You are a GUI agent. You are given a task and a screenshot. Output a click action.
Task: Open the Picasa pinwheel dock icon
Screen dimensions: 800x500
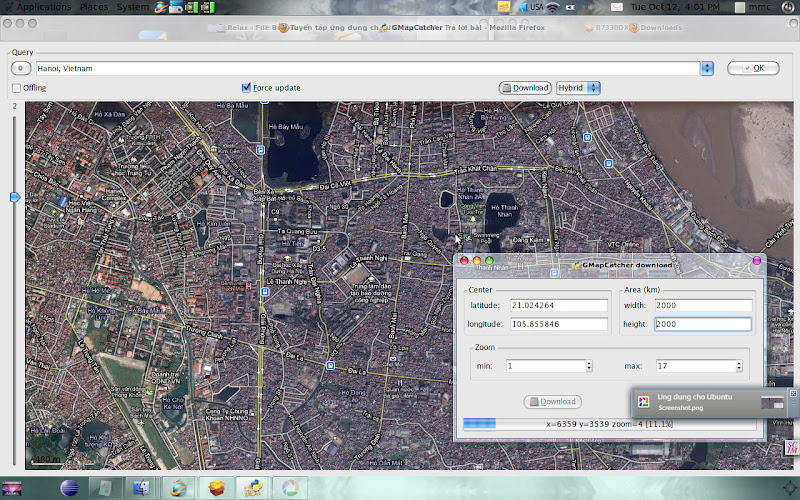[x=289, y=488]
